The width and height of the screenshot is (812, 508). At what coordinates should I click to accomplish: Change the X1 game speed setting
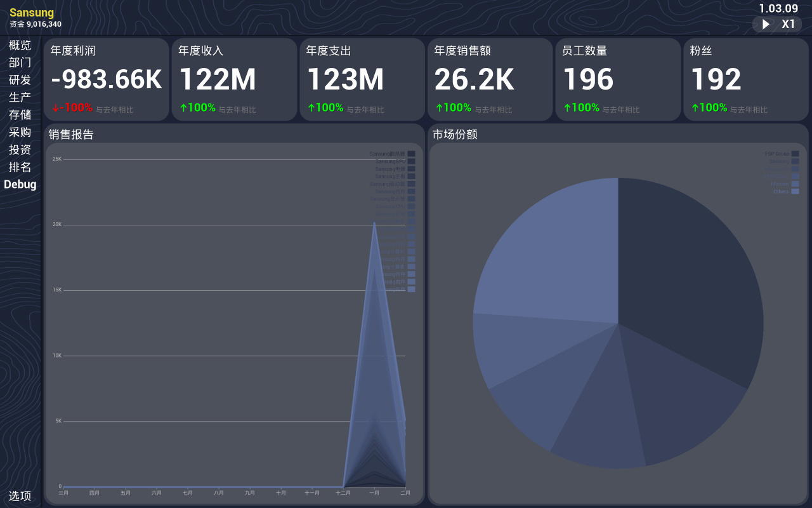[x=789, y=24]
